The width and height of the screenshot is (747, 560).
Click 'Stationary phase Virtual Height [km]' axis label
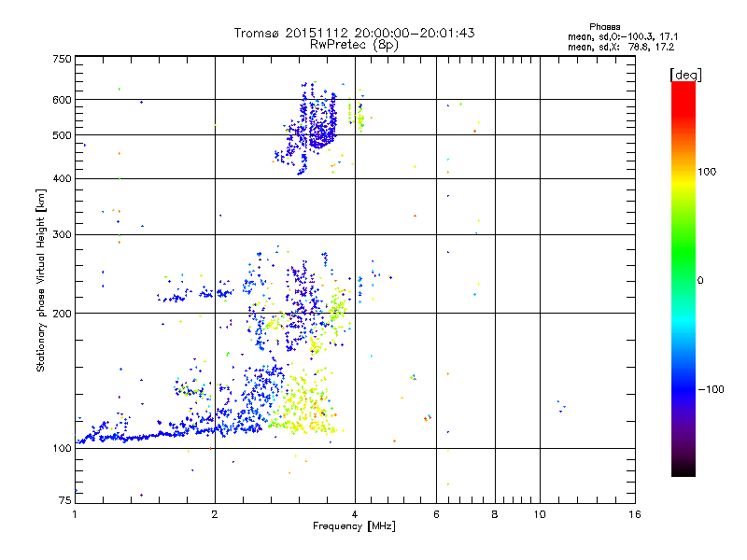(x=40, y=280)
